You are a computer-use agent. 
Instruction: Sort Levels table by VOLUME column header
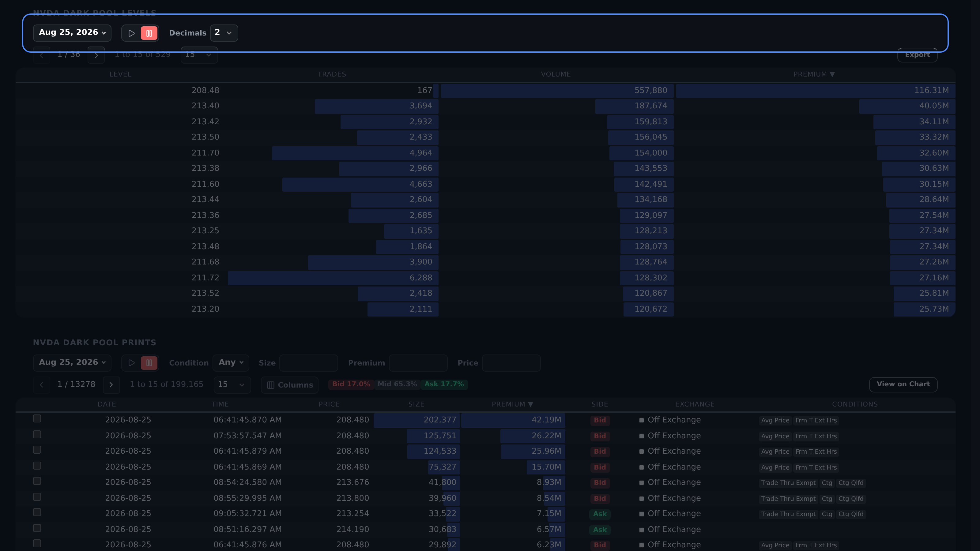pyautogui.click(x=556, y=74)
